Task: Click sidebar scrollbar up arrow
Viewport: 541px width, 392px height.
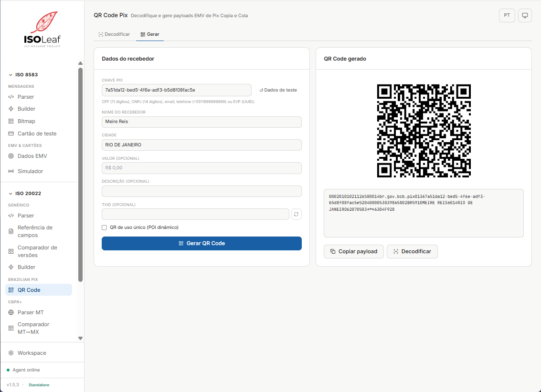Action: click(x=80, y=63)
